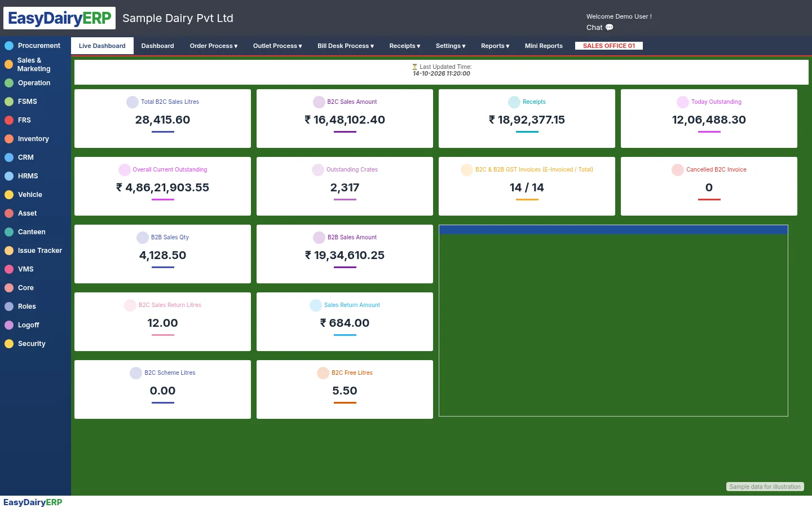Click the Inventory module icon
Screen dimensions: 812x508
(9, 139)
